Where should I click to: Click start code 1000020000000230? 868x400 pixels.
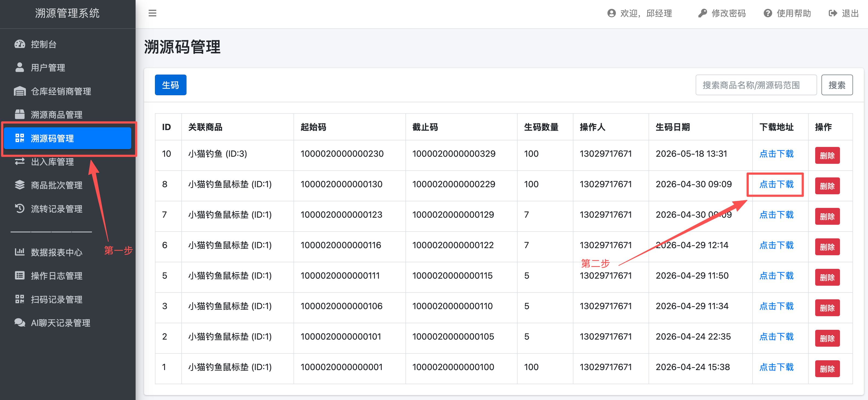coord(342,154)
